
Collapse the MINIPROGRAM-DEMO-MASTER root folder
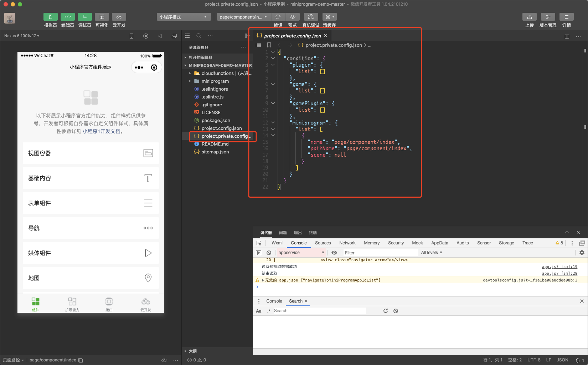click(x=217, y=65)
